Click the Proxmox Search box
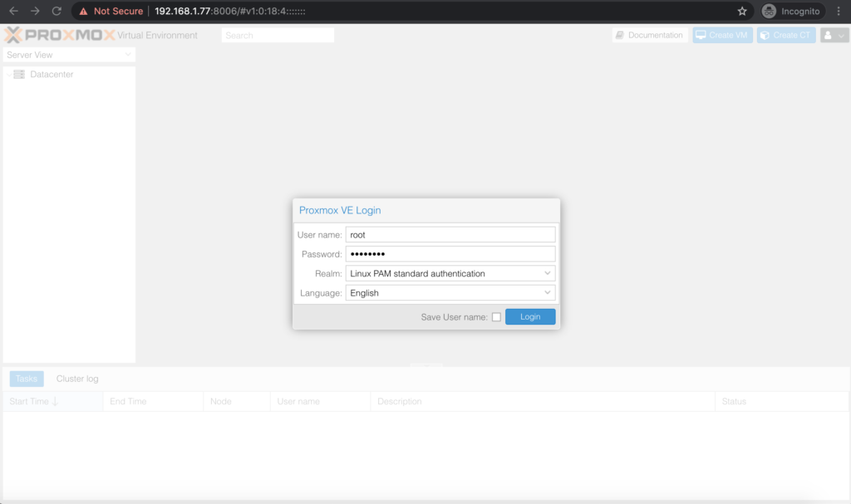851x504 pixels. (278, 35)
